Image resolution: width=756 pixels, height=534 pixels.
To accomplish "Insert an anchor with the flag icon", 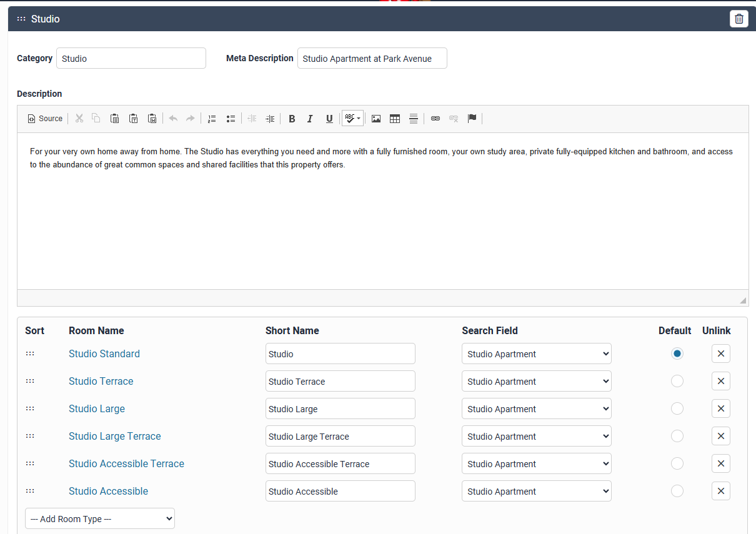I will click(472, 119).
